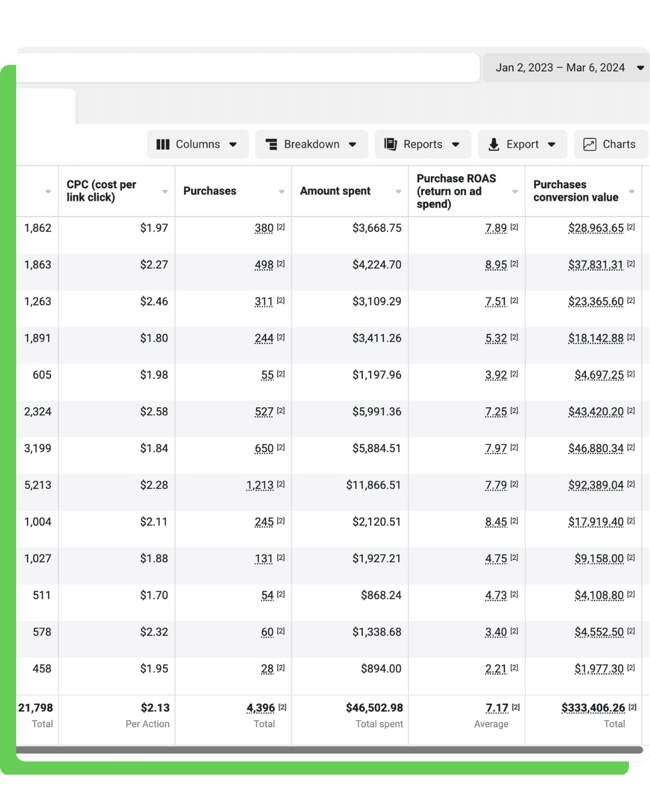Open Purchases conversion value column options arrow

(x=632, y=191)
